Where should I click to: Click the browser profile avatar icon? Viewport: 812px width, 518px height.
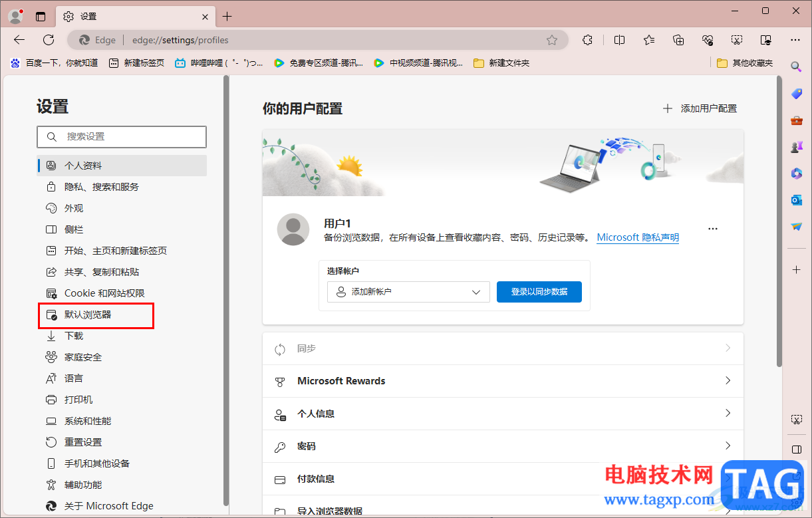[16, 16]
